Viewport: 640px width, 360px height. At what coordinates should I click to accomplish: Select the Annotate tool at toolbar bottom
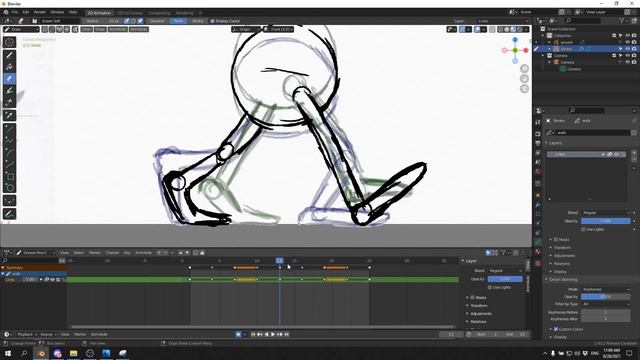pyautogui.click(x=9, y=214)
